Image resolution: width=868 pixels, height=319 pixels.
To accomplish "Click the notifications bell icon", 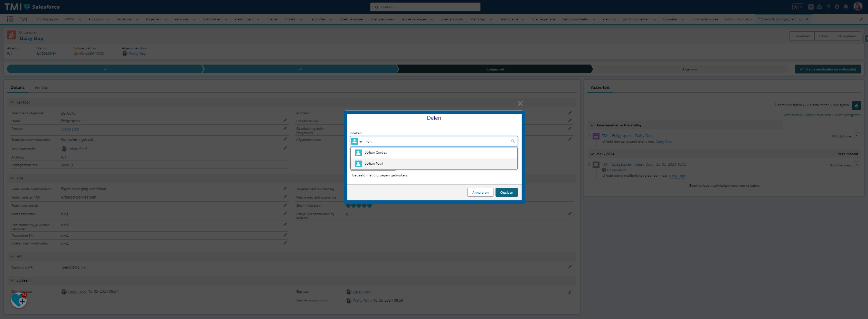I will click(x=846, y=7).
